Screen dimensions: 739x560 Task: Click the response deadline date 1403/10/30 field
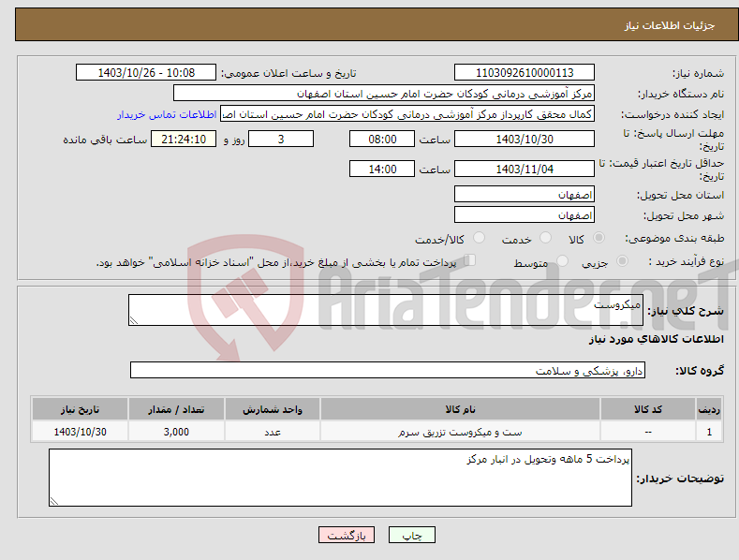(525, 139)
